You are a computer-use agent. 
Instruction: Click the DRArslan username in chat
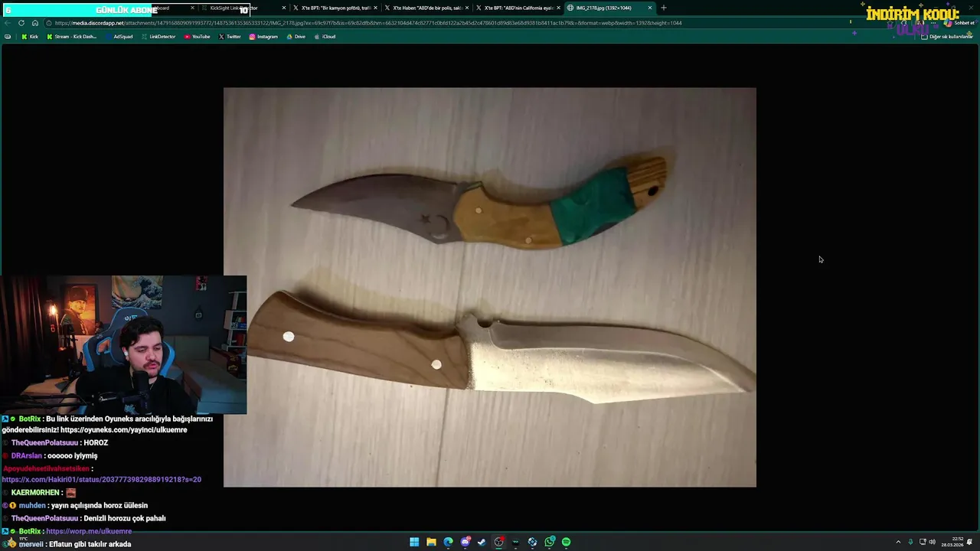[27, 456]
